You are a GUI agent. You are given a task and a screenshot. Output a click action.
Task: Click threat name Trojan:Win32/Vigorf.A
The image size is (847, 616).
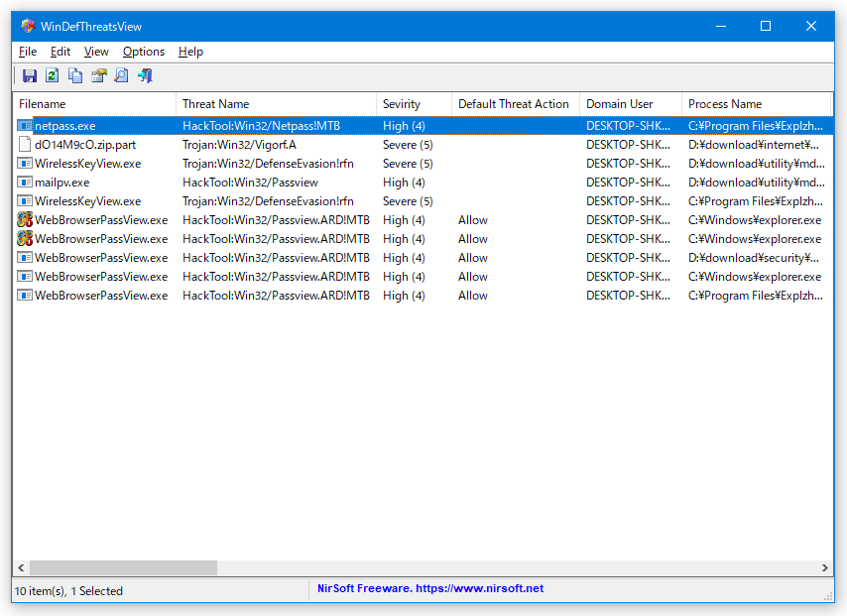pyautogui.click(x=239, y=145)
